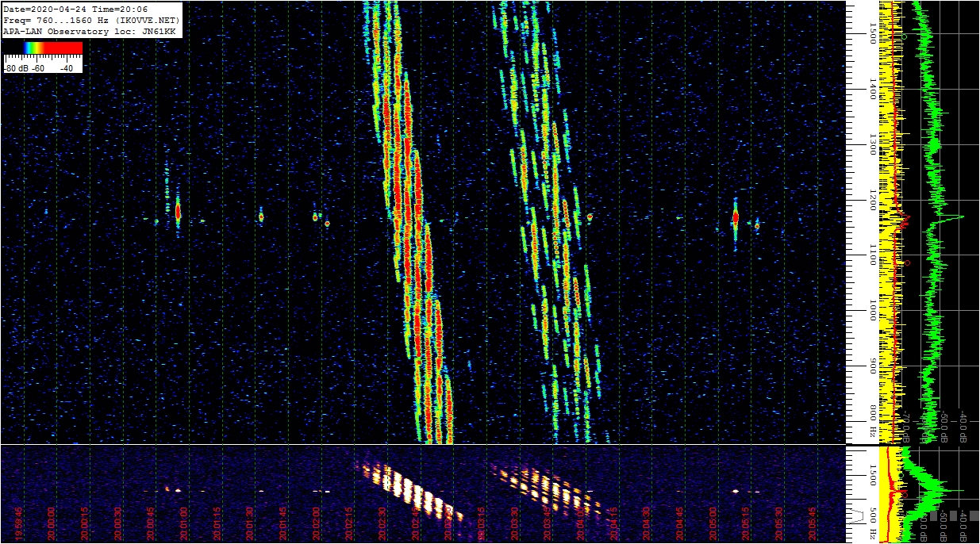This screenshot has width=980, height=544.
Task: Click the -40.0 dB label under main spectrum
Action: (964, 425)
